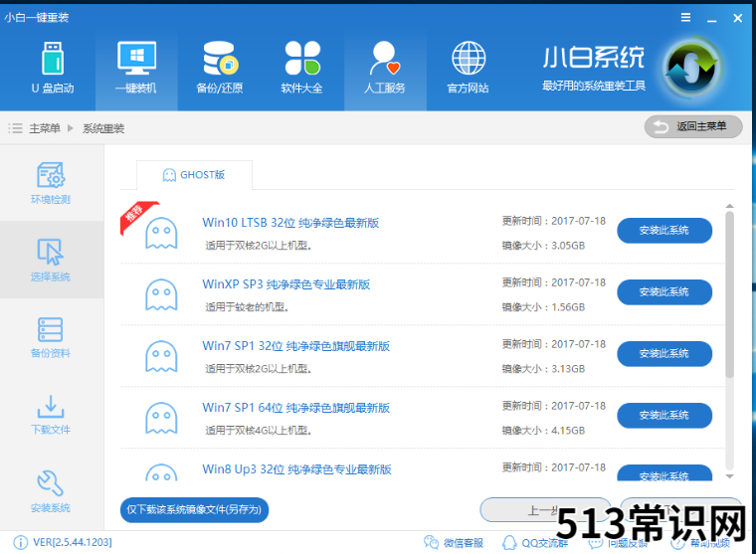This screenshot has height=554, width=756.
Task: Install WinXP SP3 with 安装此系统
Action: 664,292
